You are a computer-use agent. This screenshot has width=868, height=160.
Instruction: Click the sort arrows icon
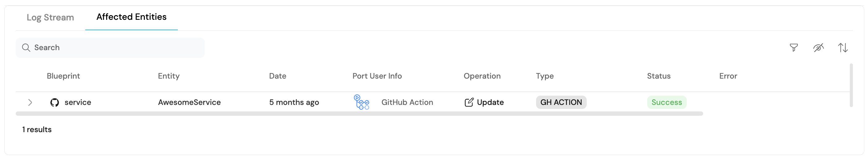[843, 48]
